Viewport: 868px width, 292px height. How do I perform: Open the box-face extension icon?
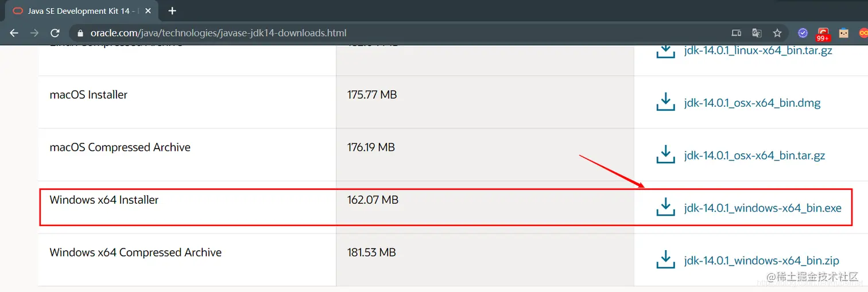point(844,33)
